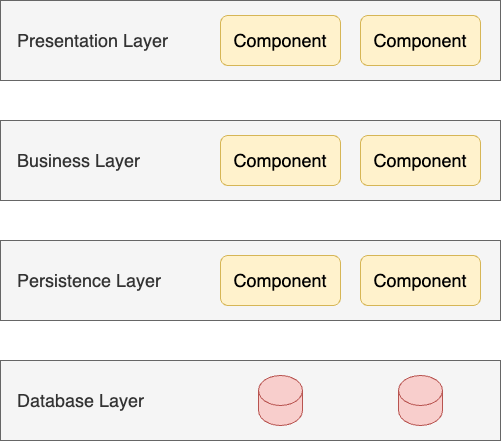The height and width of the screenshot is (441, 501).
Task: Click the gap between Persistence and Database layers
Action: [250, 340]
